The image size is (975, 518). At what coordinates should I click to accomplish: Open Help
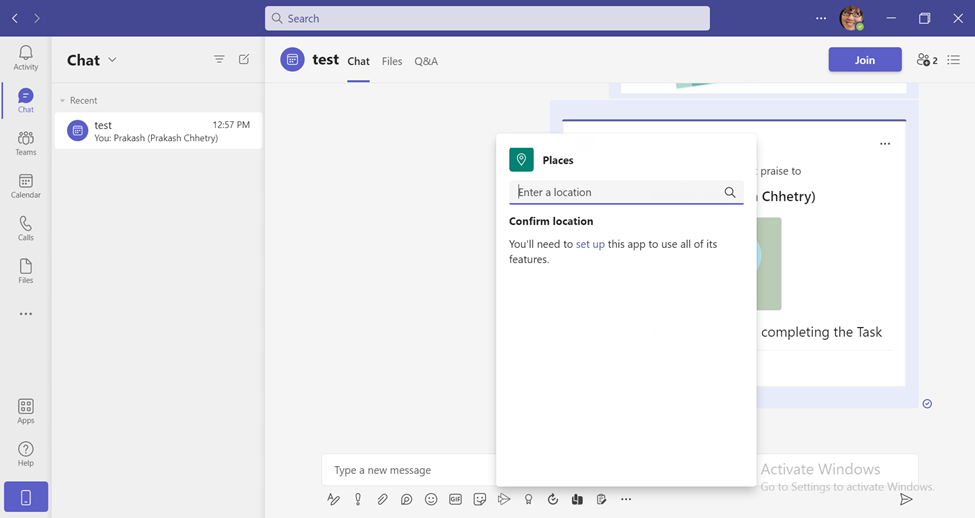(x=25, y=454)
